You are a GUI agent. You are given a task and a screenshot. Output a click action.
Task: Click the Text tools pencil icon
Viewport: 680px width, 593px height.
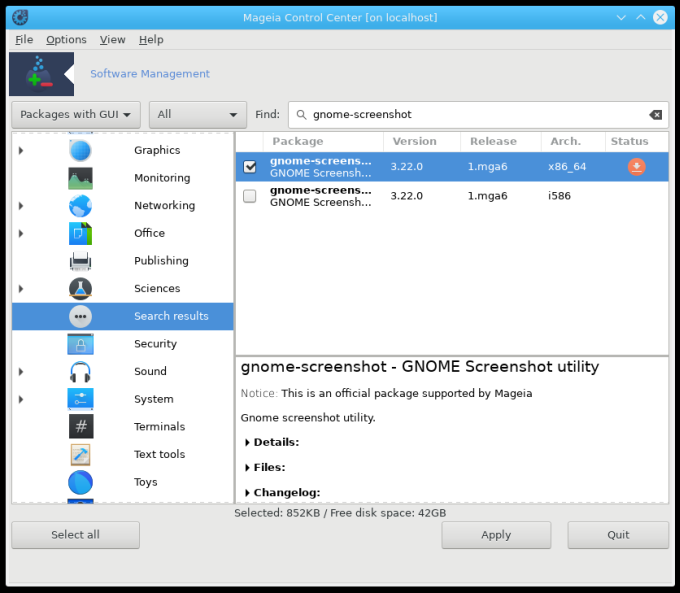(x=80, y=455)
